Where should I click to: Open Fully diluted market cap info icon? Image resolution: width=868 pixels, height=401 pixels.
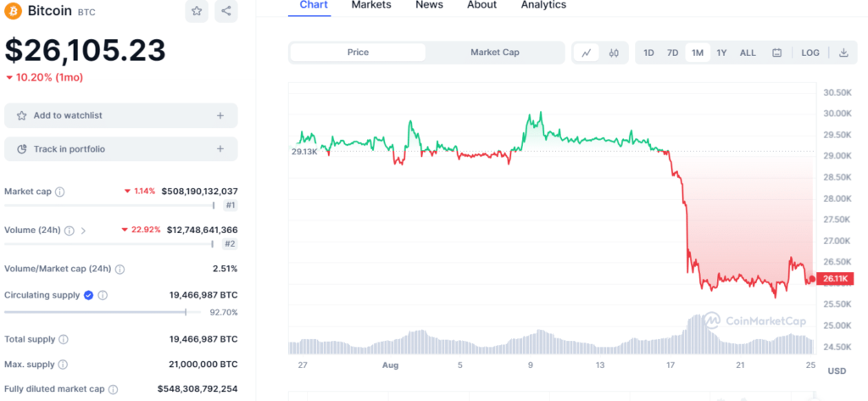click(x=113, y=389)
